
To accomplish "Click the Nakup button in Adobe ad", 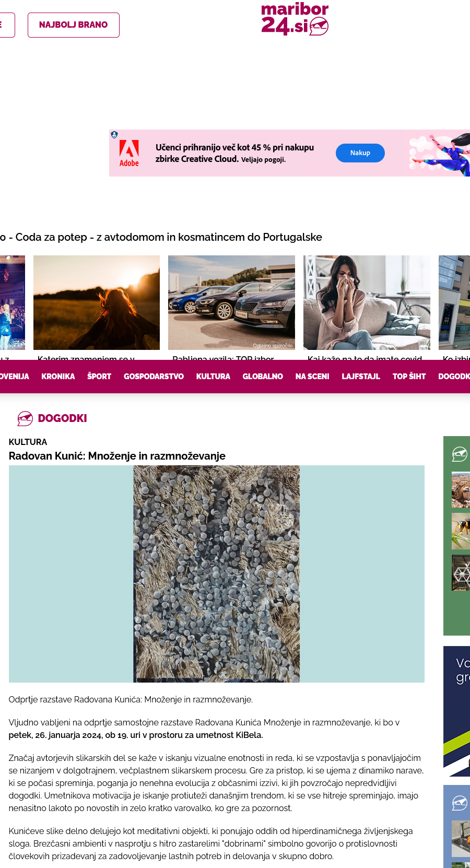I will click(360, 153).
